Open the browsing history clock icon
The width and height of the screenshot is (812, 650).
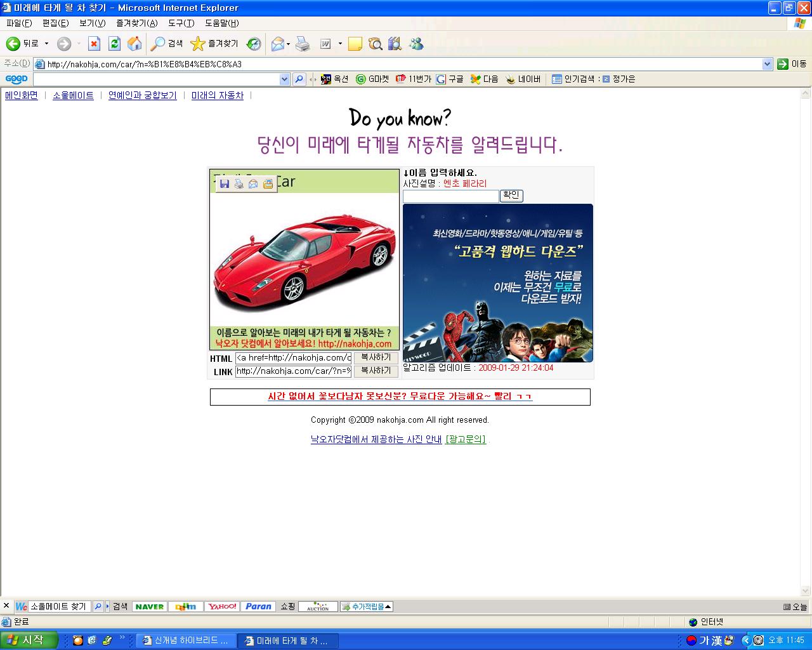[254, 44]
